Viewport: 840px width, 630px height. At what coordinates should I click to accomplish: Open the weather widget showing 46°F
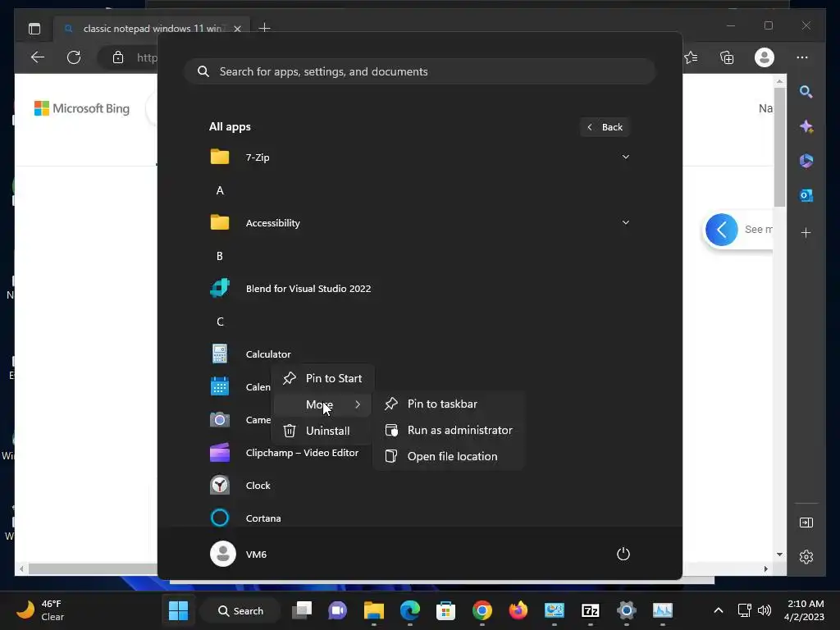(40, 610)
